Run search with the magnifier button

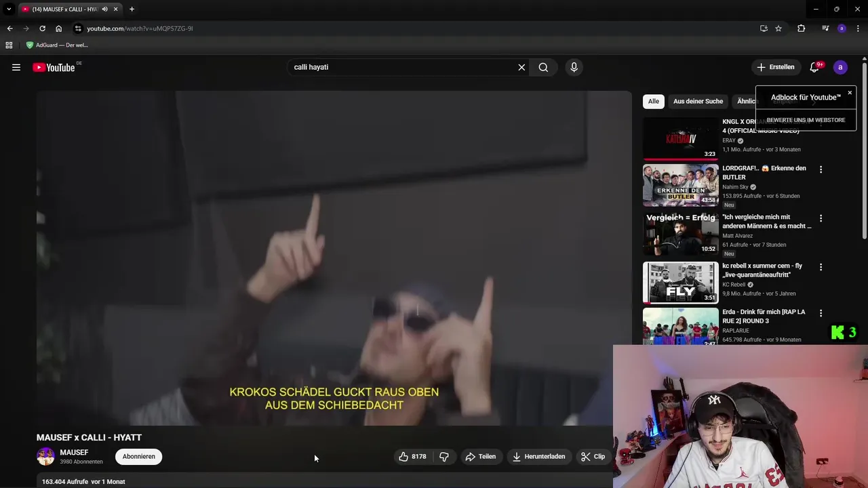coord(543,67)
